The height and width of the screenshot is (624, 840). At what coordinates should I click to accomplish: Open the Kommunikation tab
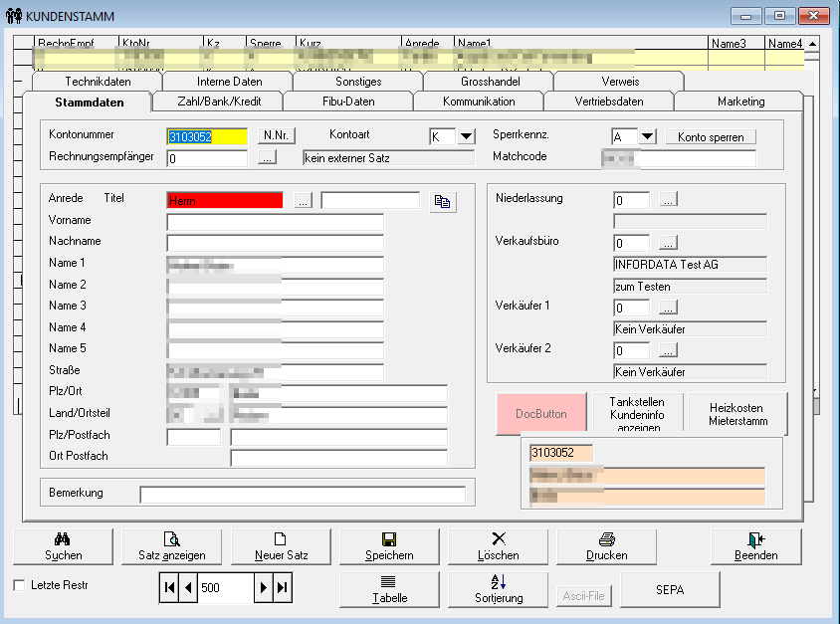(478, 102)
